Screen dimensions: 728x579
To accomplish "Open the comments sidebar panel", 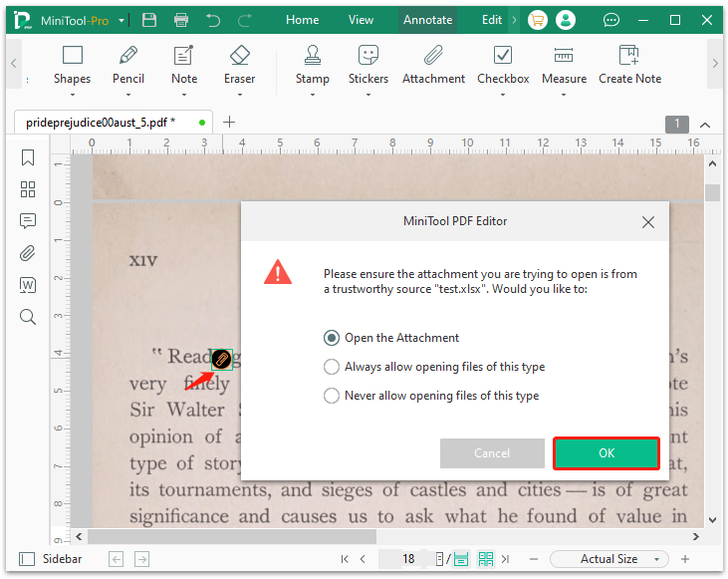I will pyautogui.click(x=28, y=220).
